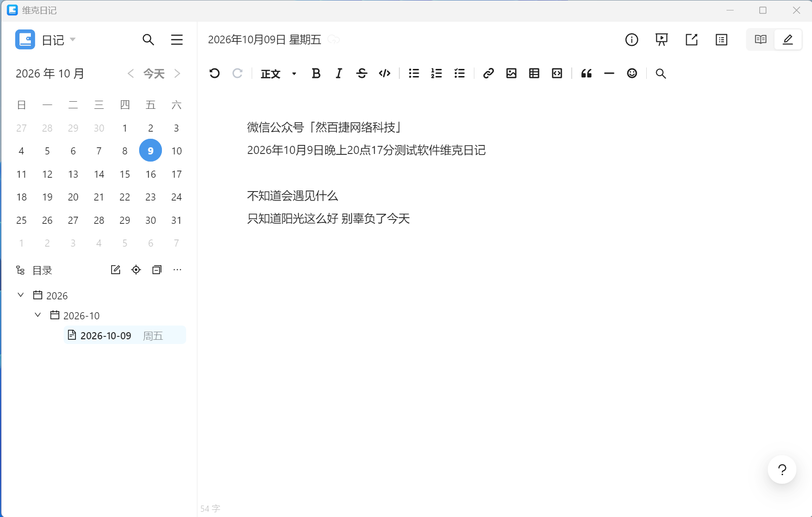
Task: Insert a bulleted list
Action: (x=414, y=73)
